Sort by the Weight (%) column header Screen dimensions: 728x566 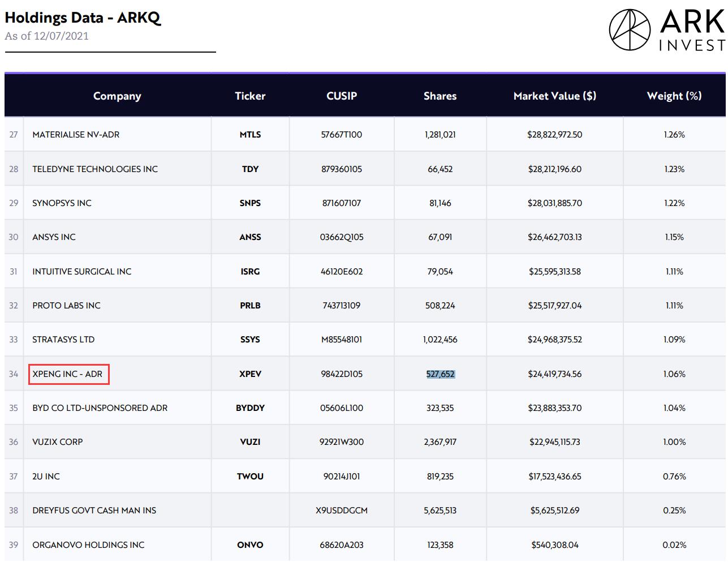[x=674, y=96]
